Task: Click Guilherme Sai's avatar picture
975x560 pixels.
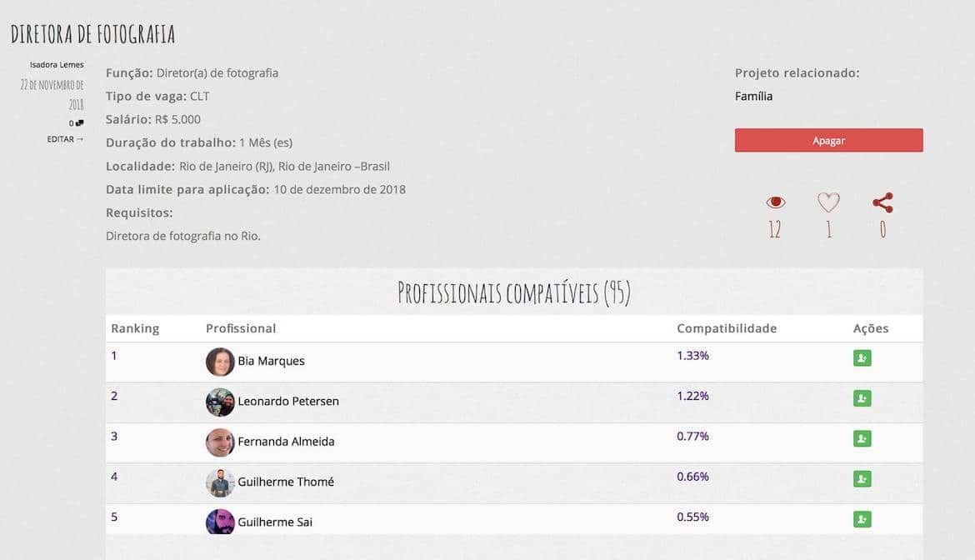Action: click(220, 522)
